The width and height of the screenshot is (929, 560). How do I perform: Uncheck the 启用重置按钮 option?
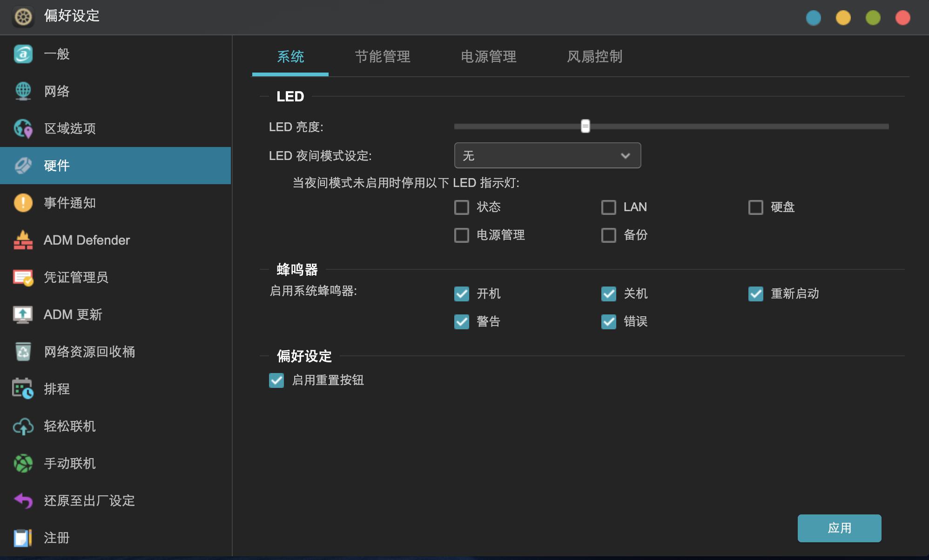pyautogui.click(x=277, y=380)
